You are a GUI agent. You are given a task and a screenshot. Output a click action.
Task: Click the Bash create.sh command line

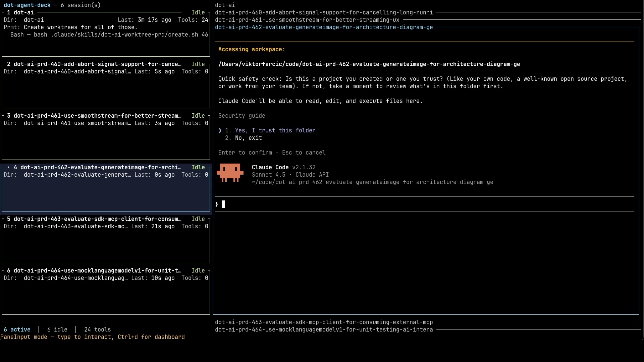point(109,35)
